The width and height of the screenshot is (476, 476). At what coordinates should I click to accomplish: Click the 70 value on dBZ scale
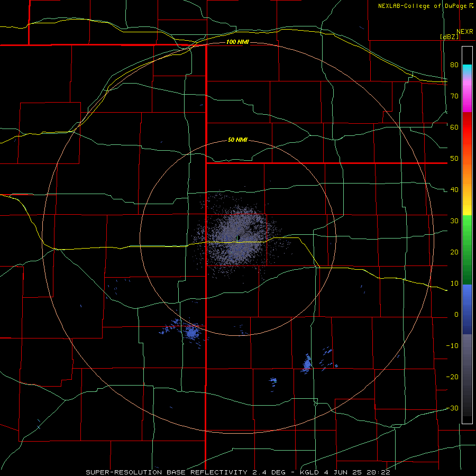click(454, 96)
